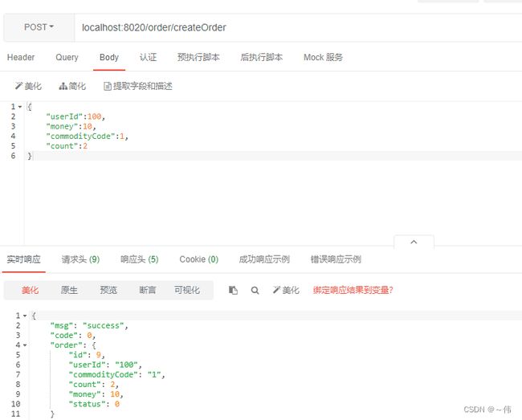
Task: Switch to the Query tab
Action: 67,57
